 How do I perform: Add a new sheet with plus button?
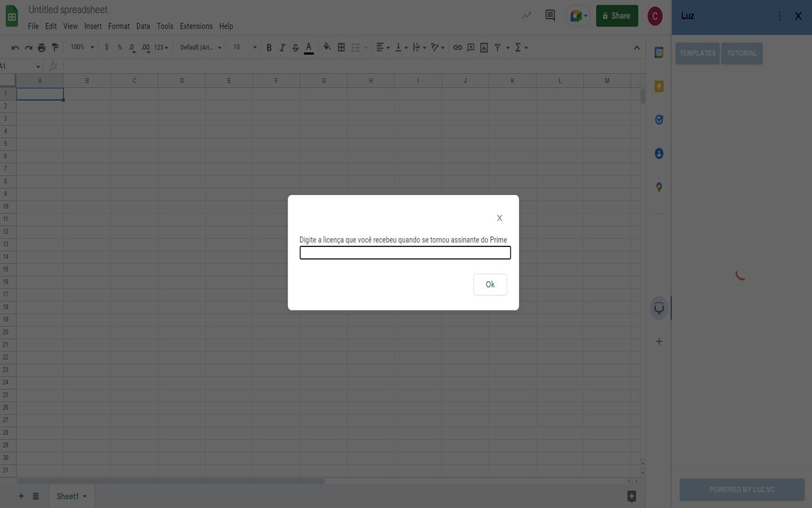point(21,496)
